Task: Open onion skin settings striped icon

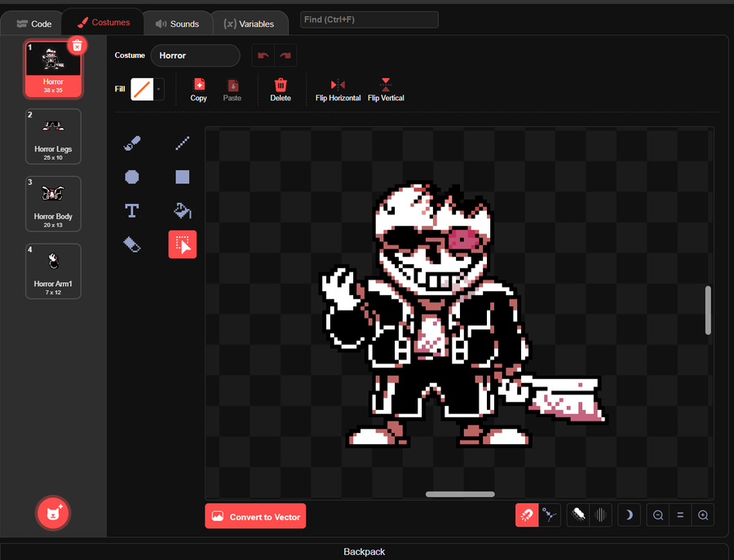Action: (x=600, y=515)
